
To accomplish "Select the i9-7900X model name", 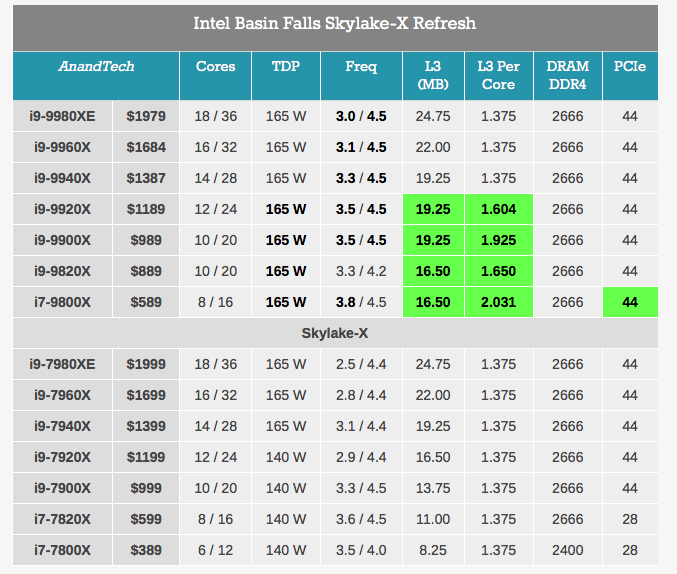I will point(62,488).
